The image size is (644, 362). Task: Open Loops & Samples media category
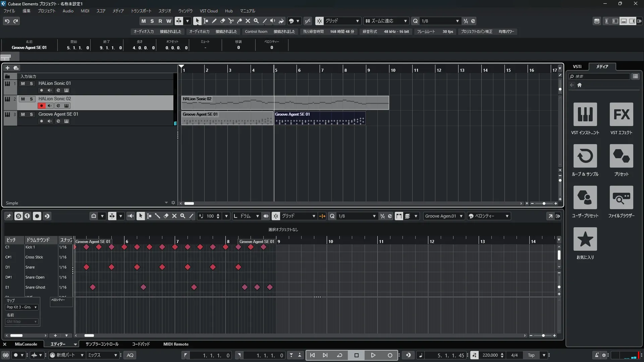tap(585, 156)
